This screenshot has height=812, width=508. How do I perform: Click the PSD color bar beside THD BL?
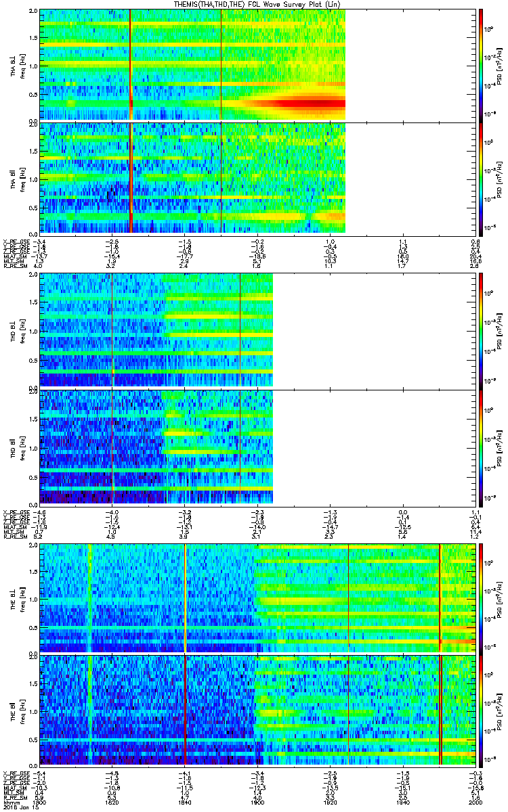480,331
